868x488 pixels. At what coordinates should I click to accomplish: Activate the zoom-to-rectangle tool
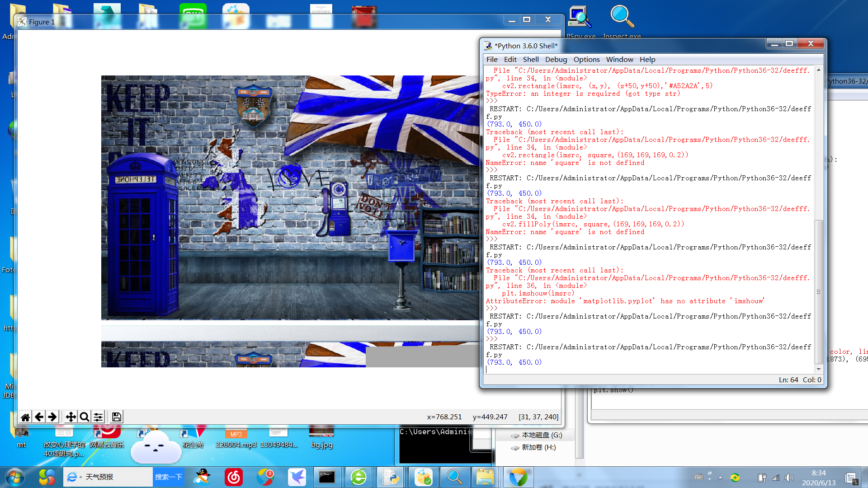coord(84,417)
